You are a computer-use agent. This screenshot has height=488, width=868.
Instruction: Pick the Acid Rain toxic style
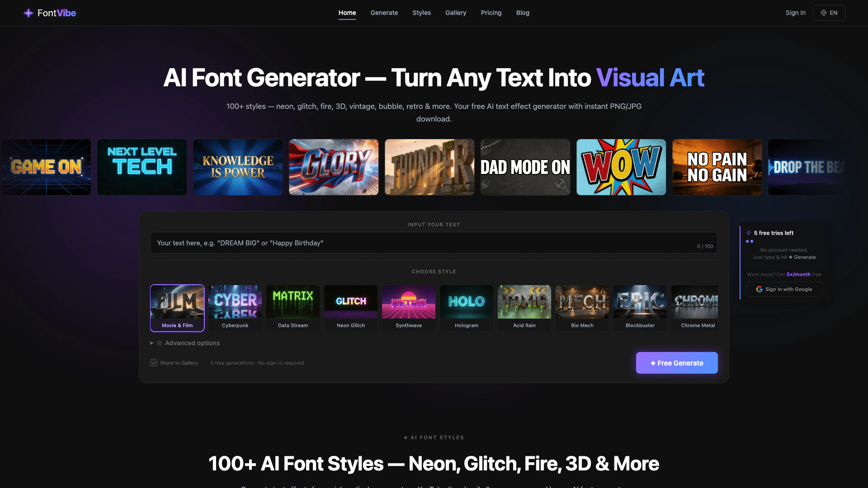coord(524,308)
